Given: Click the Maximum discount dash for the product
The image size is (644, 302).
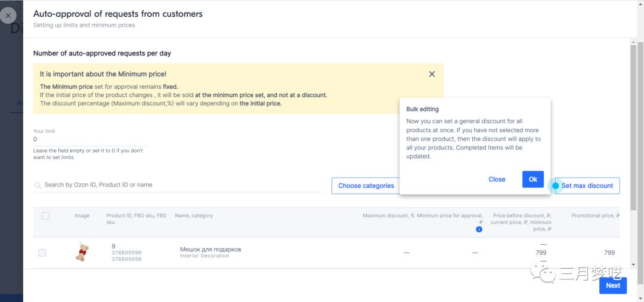Looking at the screenshot, I should pyautogui.click(x=407, y=253).
